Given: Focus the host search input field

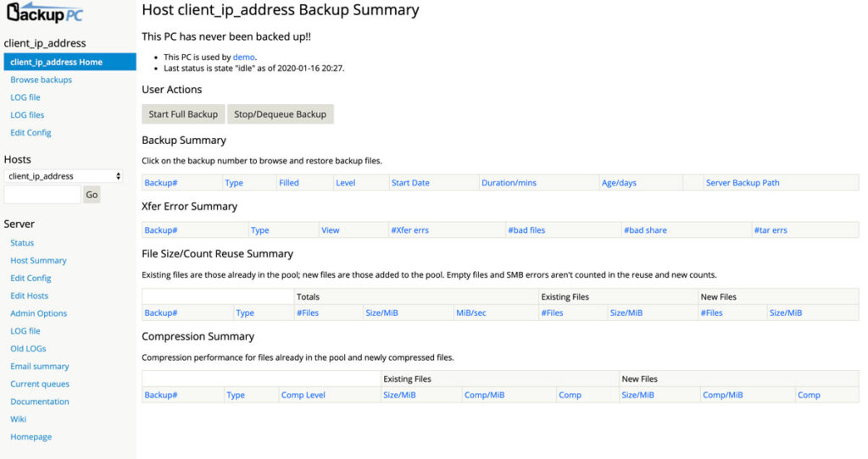Looking at the screenshot, I should click(x=42, y=195).
